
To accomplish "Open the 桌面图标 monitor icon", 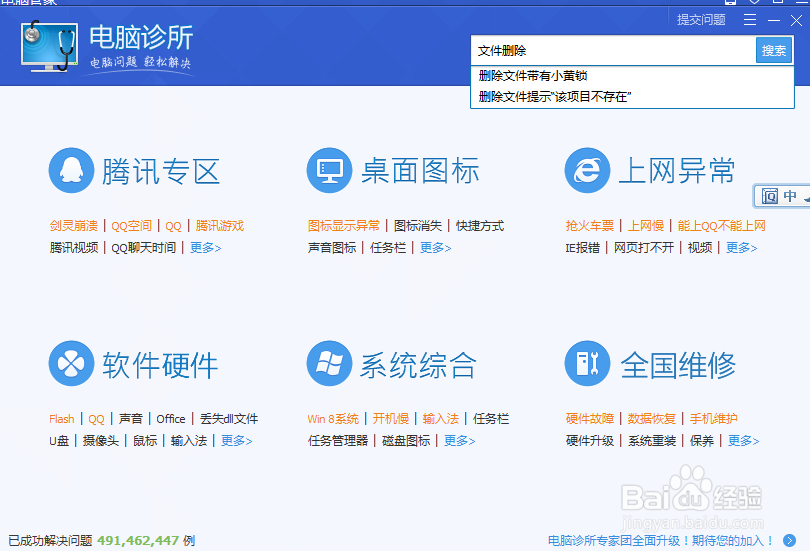I will tap(329, 170).
